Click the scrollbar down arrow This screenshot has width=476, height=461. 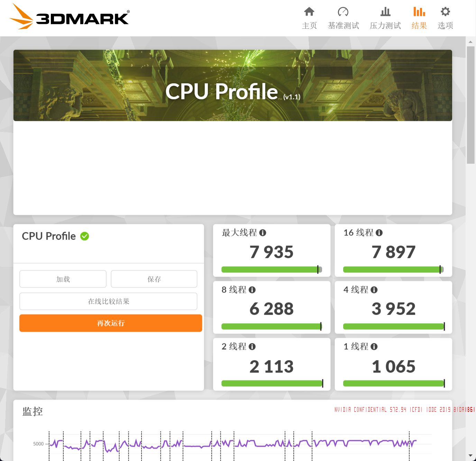tap(470, 455)
